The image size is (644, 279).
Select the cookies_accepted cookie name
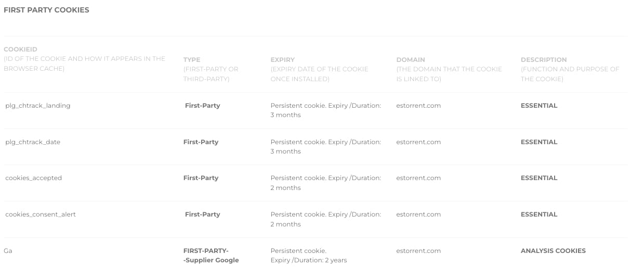[x=33, y=178]
